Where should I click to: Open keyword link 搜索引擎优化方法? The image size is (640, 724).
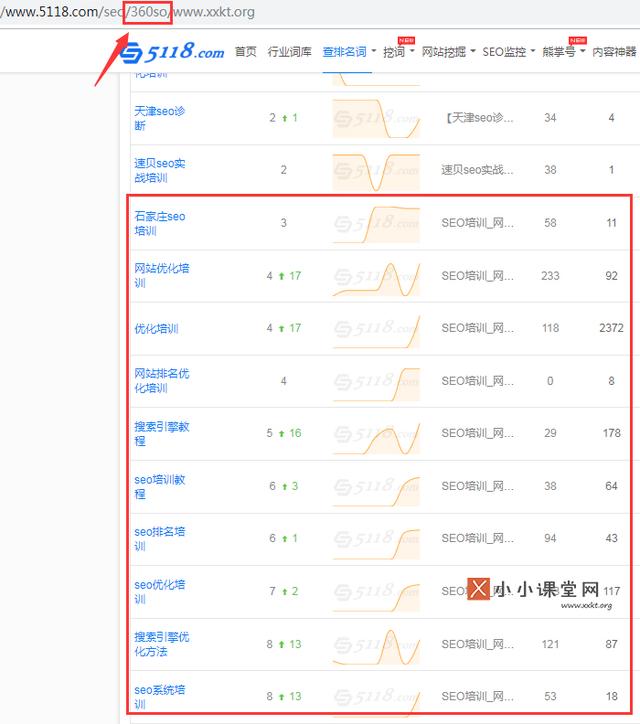point(162,644)
